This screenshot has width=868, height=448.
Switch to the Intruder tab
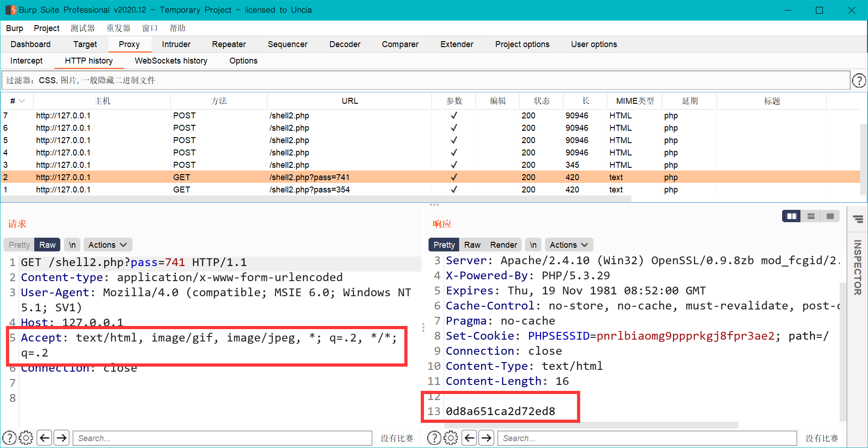coord(176,44)
